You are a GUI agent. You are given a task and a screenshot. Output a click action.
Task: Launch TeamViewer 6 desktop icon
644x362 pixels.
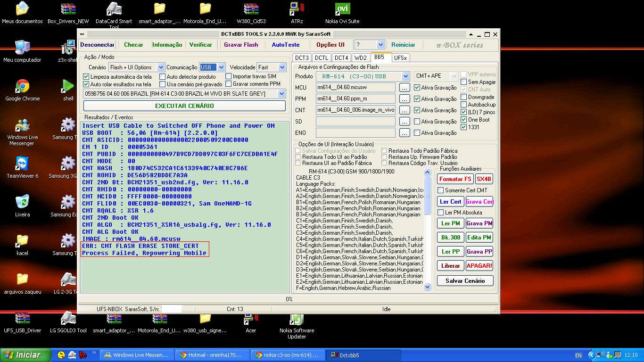(22, 167)
